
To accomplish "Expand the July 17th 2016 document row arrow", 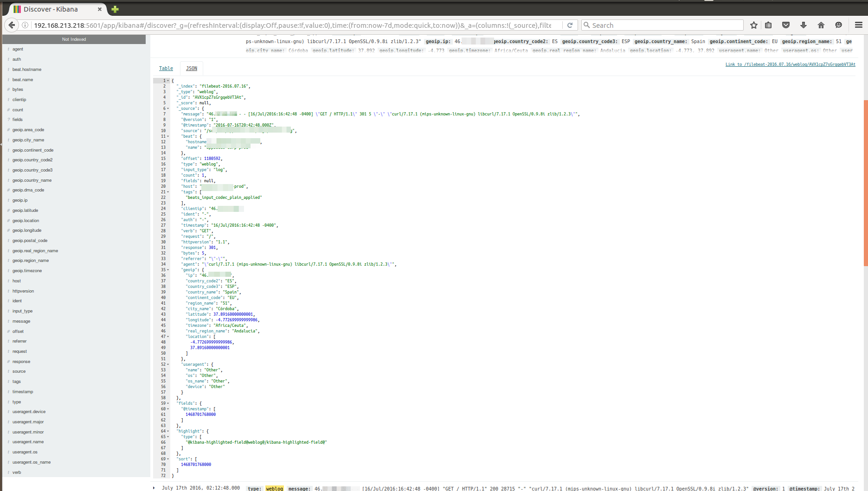I will click(154, 488).
